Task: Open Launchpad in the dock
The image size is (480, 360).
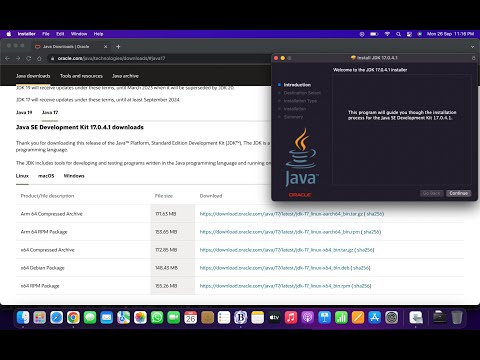Action: pyautogui.click(x=40, y=318)
